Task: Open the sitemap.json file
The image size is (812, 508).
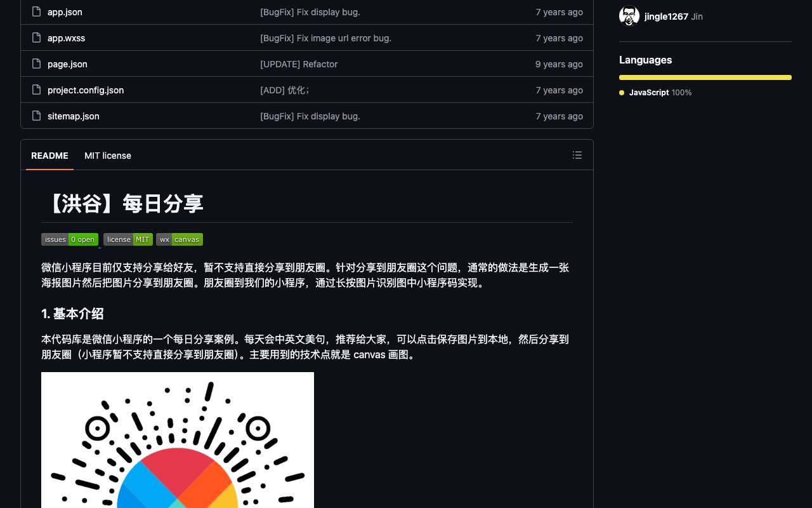Action: tap(74, 116)
